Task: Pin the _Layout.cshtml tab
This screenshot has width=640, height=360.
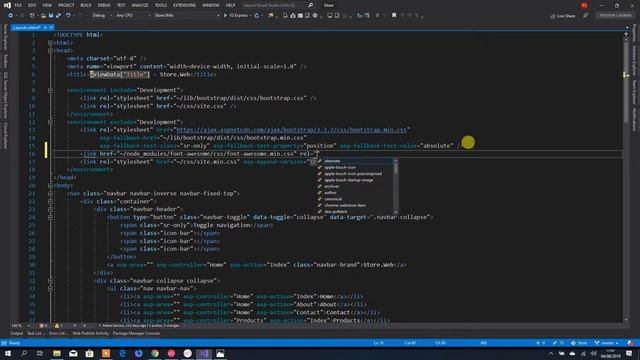Action: click(x=45, y=27)
